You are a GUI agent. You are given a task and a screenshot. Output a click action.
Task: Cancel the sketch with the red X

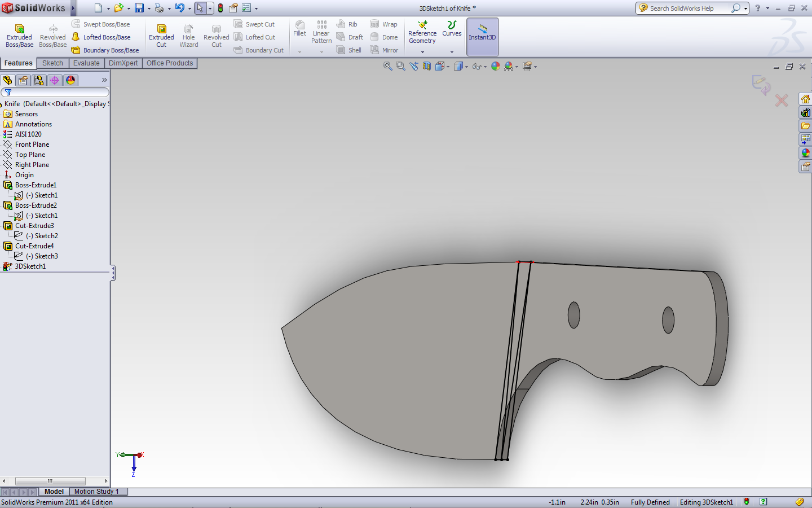point(782,100)
